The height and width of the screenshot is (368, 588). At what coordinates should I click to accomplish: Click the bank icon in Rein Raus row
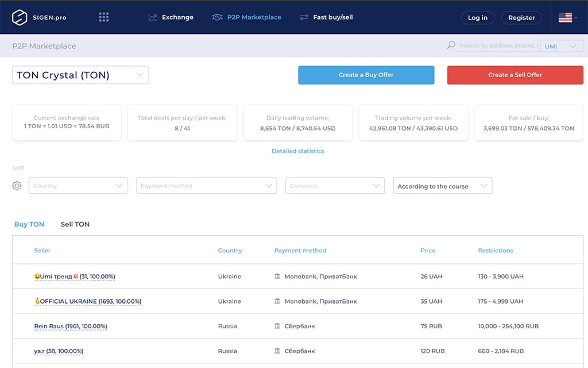pos(277,326)
